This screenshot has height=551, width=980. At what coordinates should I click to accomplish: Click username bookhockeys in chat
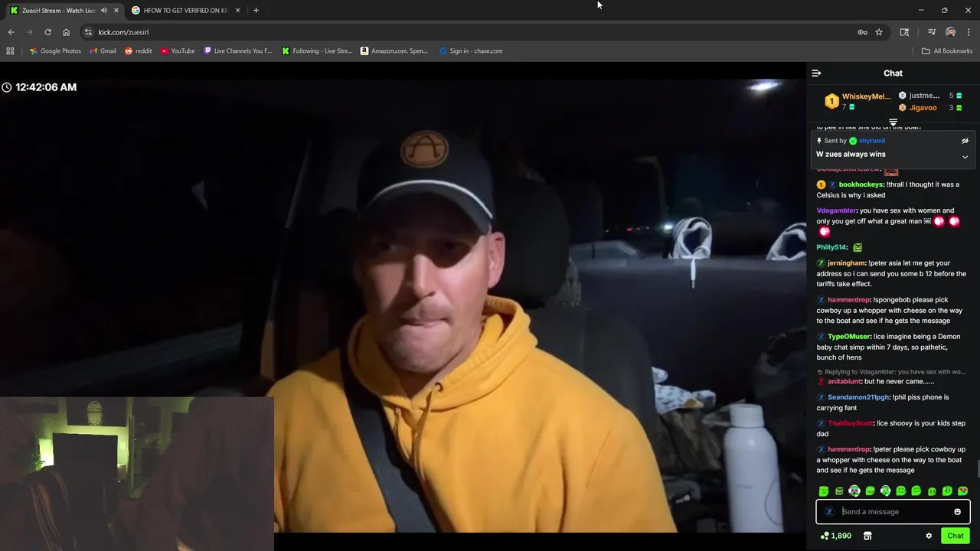861,184
